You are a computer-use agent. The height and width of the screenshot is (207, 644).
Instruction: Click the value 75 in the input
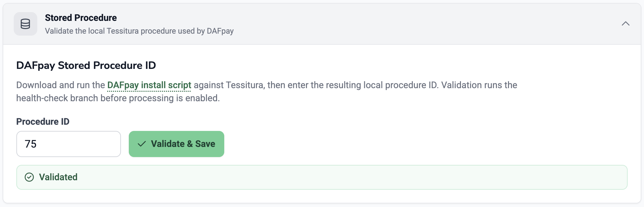tap(31, 144)
